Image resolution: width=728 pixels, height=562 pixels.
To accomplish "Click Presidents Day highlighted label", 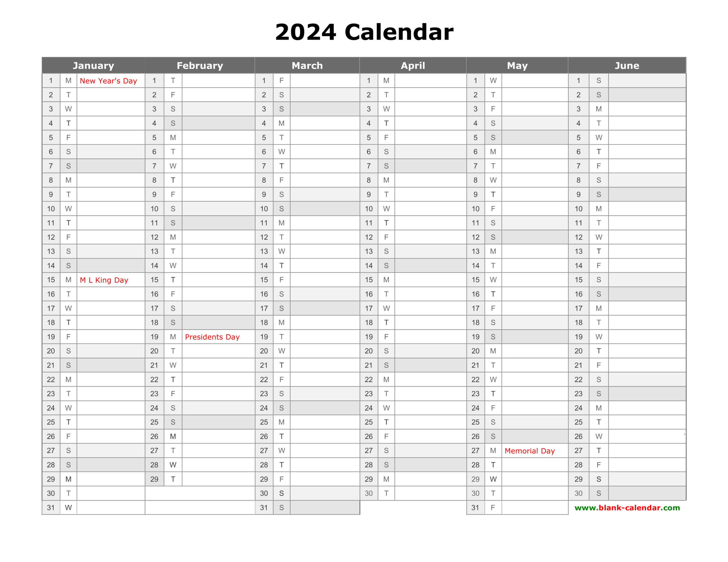I will coord(212,338).
